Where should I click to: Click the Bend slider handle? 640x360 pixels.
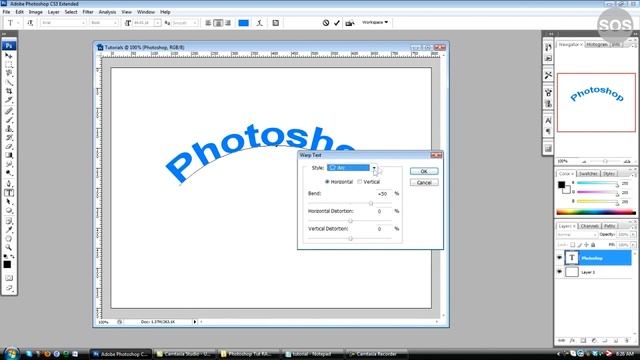click(371, 203)
